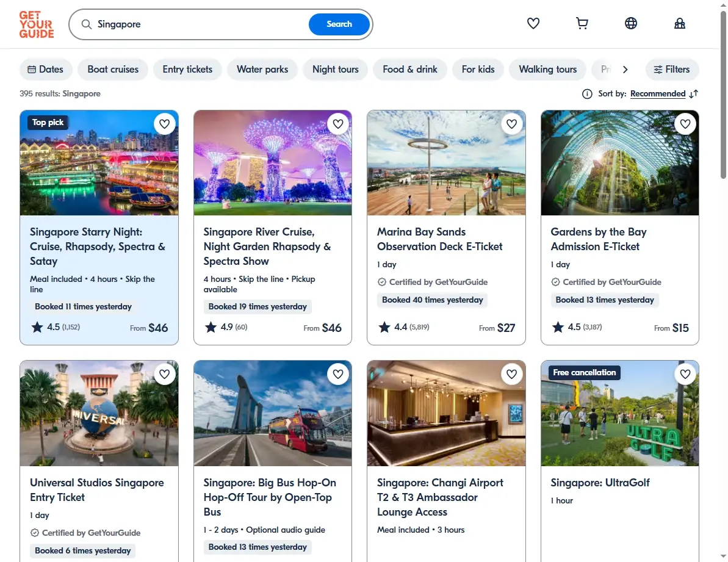This screenshot has height=562, width=728.
Task: Click 'Booked 6 times yesterday' label
Action: tap(82, 550)
